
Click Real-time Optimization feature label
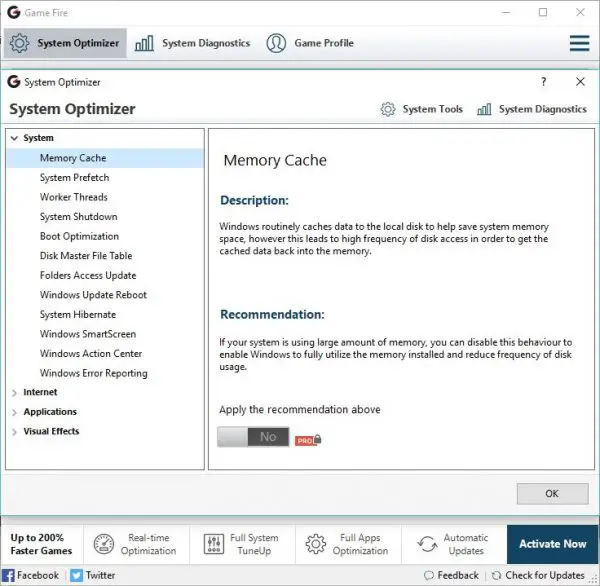coord(148,544)
